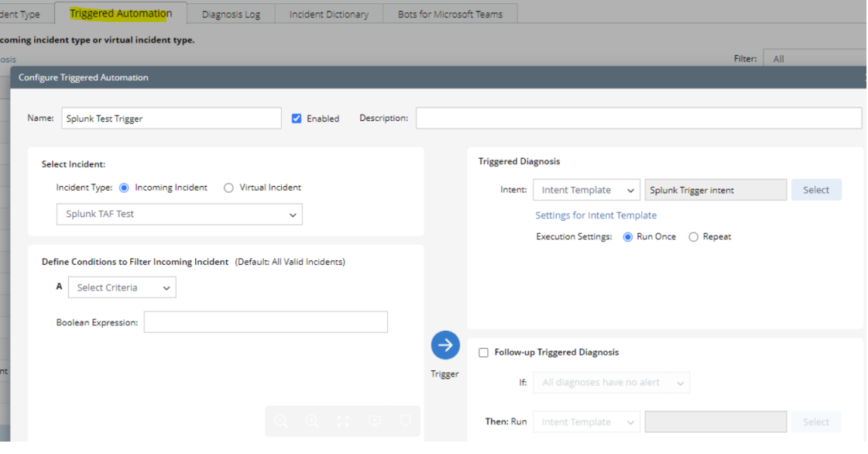Click the zoom out magnifier icon
The image size is (868, 454).
(281, 421)
